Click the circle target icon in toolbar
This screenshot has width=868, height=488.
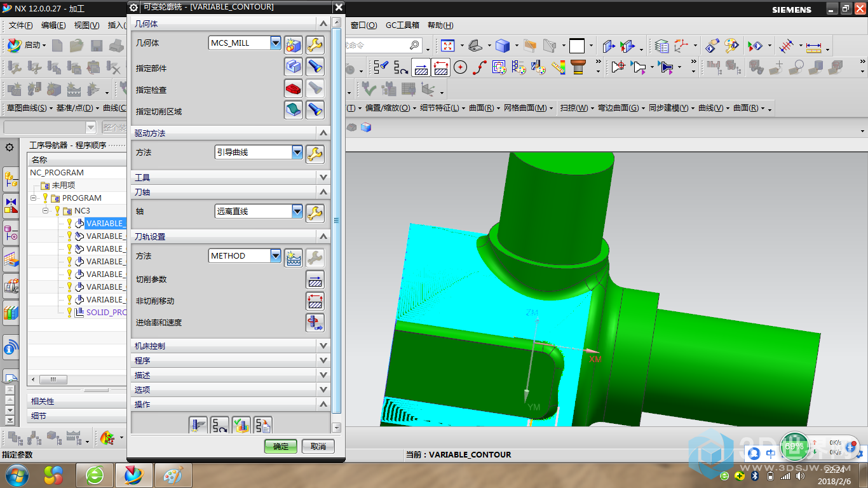tap(461, 67)
